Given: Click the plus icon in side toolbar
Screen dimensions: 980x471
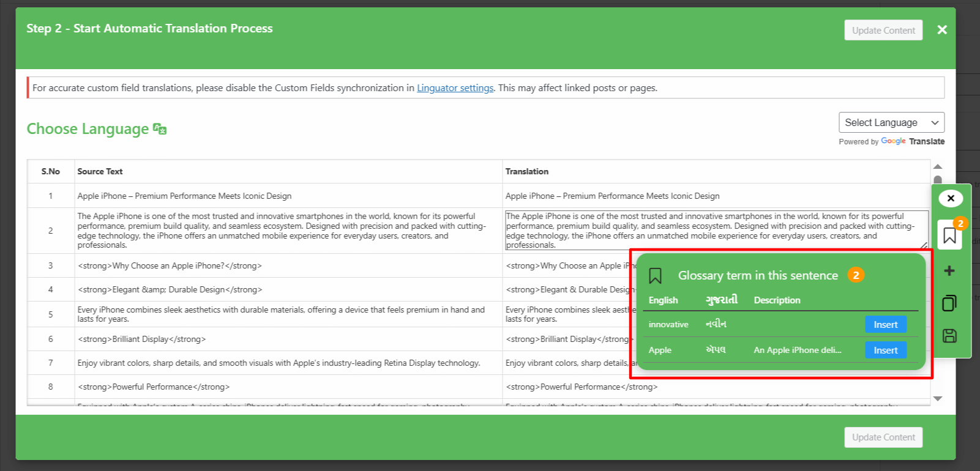Looking at the screenshot, I should pyautogui.click(x=949, y=271).
